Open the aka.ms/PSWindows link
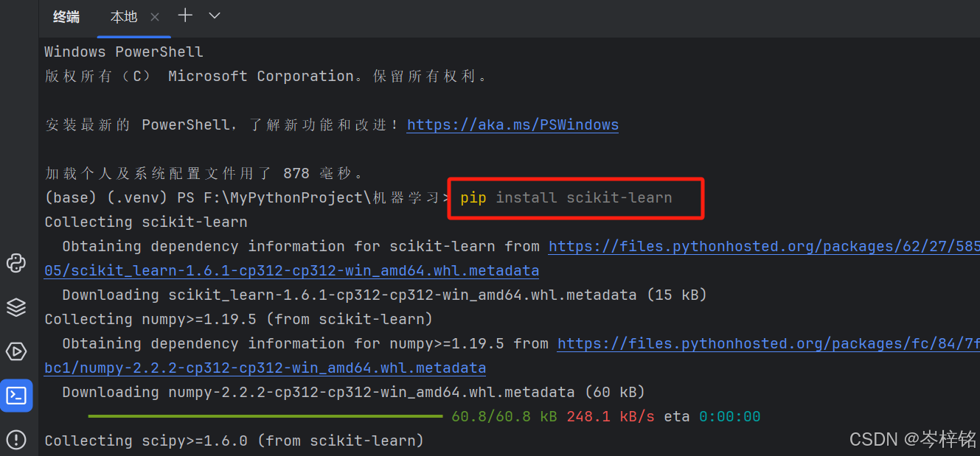The width and height of the screenshot is (980, 456). coord(512,124)
